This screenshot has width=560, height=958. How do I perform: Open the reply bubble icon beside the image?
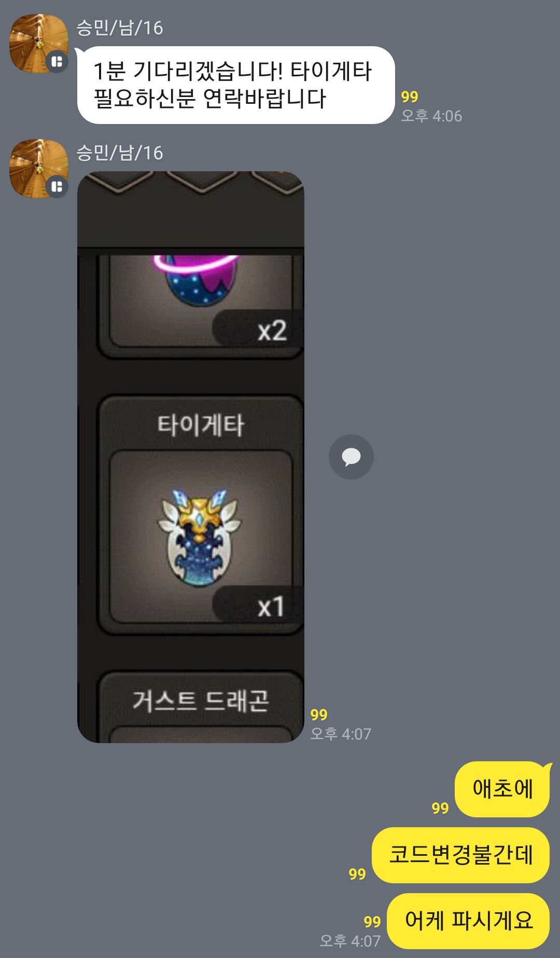[x=351, y=457]
